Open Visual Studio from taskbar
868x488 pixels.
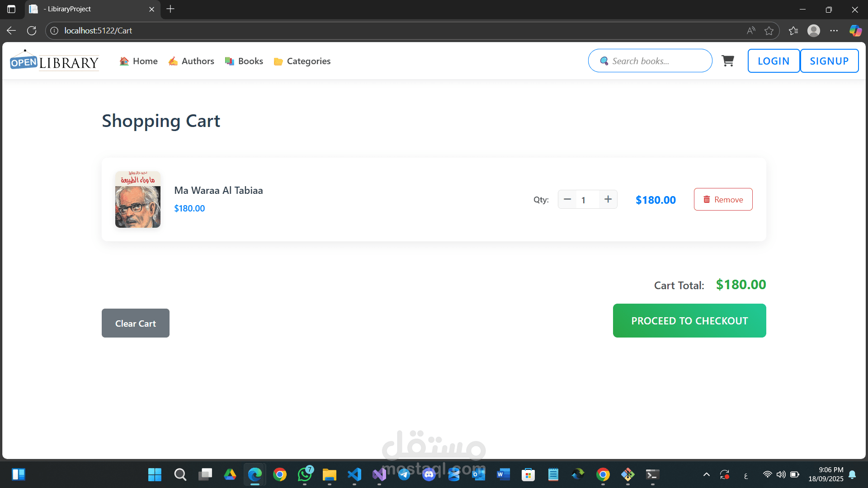click(379, 474)
